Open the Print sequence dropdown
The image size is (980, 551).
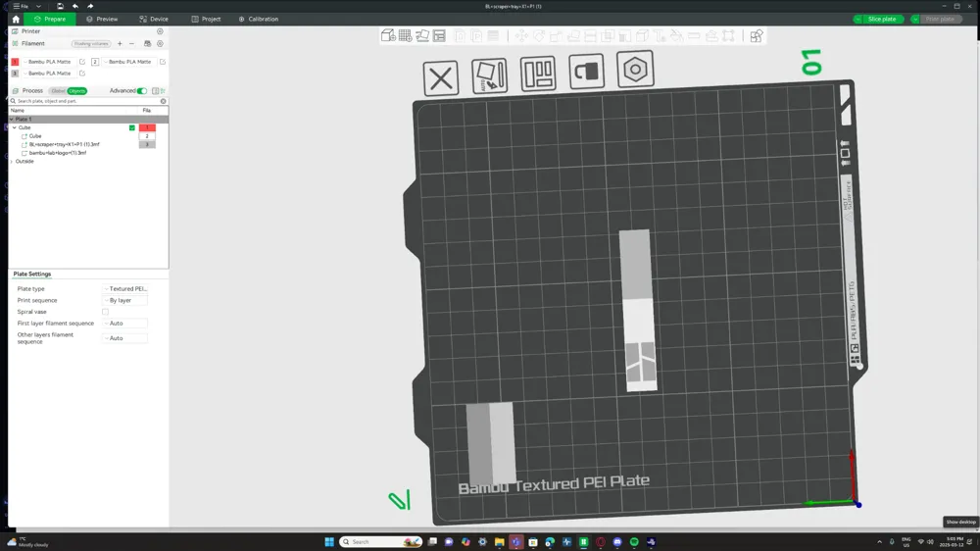pos(125,300)
